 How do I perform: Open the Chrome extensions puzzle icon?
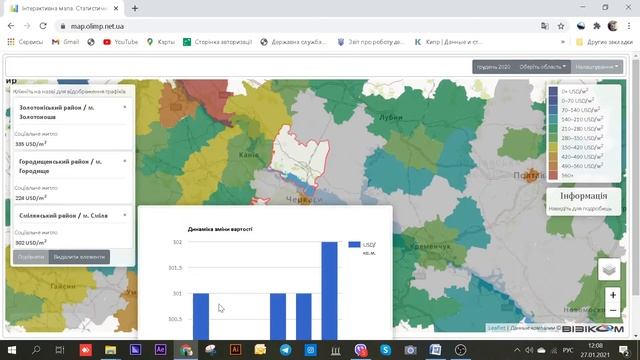(597, 26)
